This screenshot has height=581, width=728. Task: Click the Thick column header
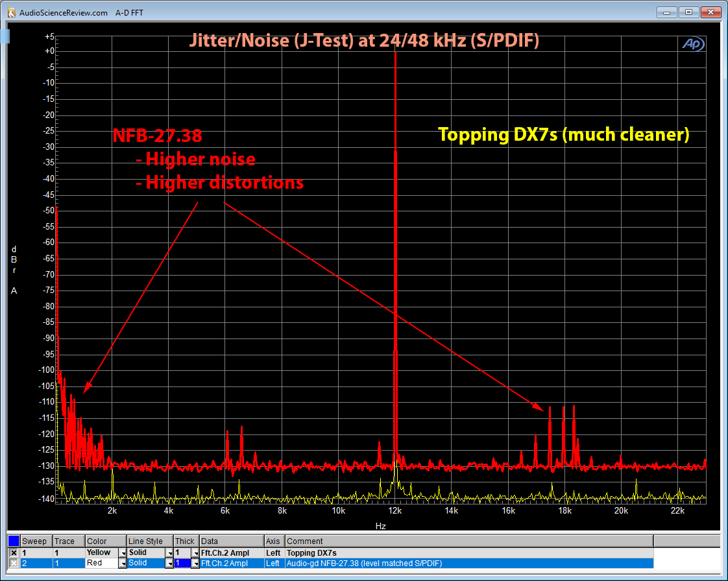[x=187, y=541]
